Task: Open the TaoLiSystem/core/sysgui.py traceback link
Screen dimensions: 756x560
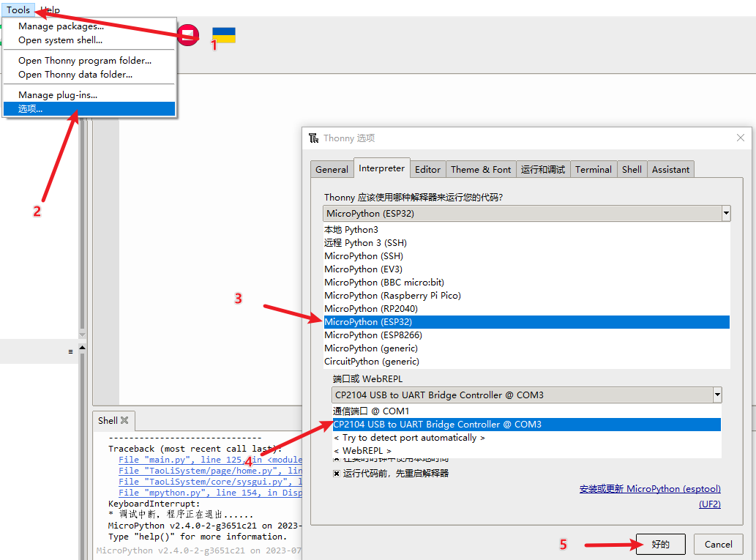Action: point(210,482)
